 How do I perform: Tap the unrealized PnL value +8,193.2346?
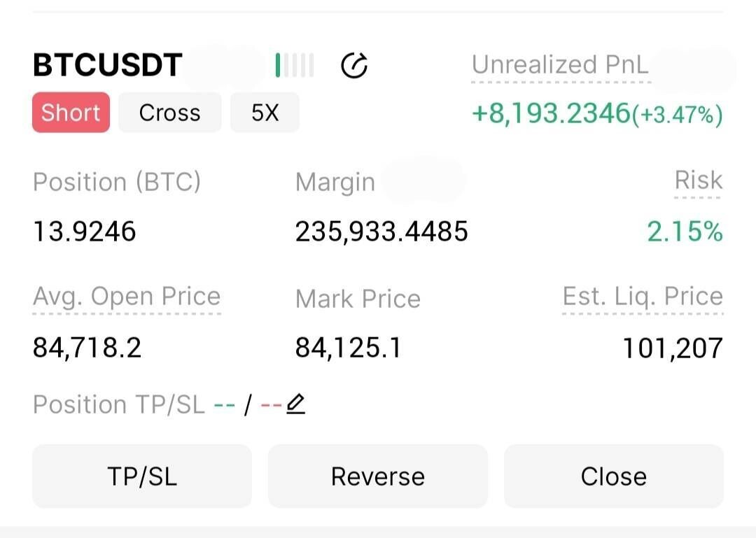552,113
